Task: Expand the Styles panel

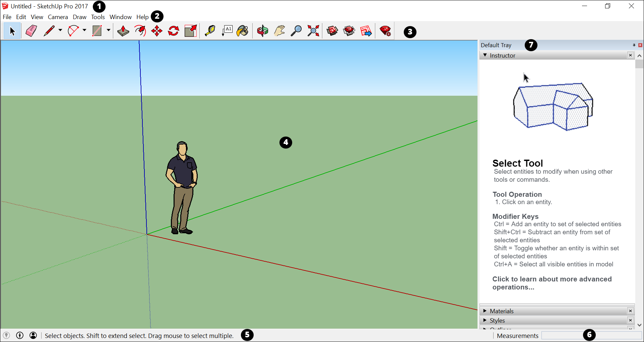Action: 485,320
